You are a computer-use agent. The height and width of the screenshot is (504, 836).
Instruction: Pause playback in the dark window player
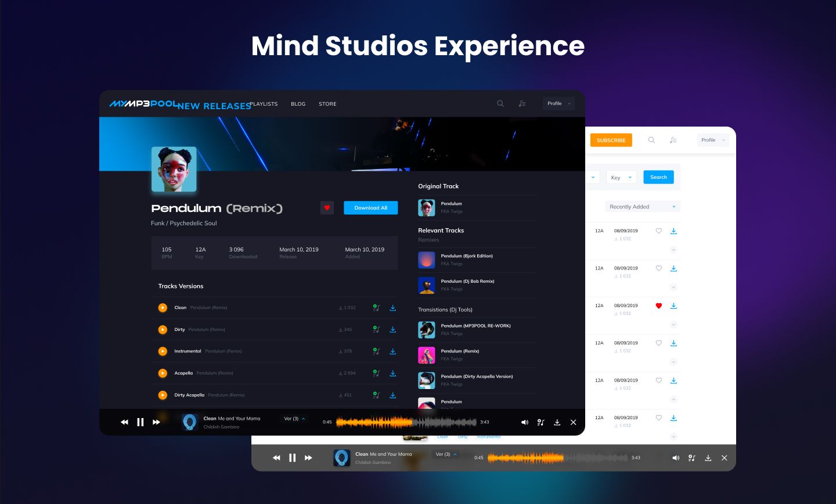140,422
